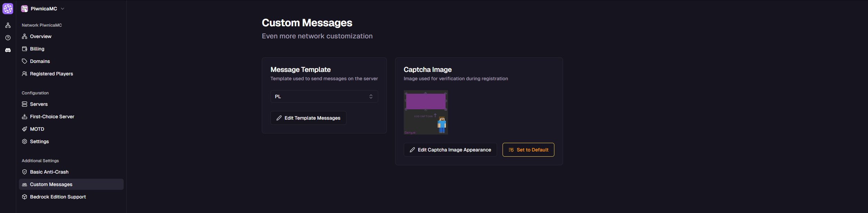Open First-Choice Server page

[71, 117]
